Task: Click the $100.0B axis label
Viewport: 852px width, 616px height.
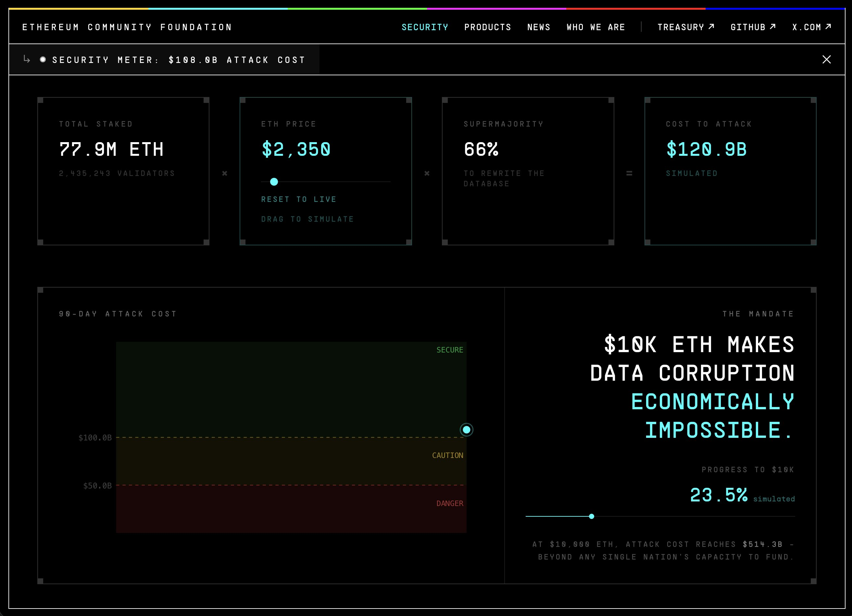Action: coord(95,437)
